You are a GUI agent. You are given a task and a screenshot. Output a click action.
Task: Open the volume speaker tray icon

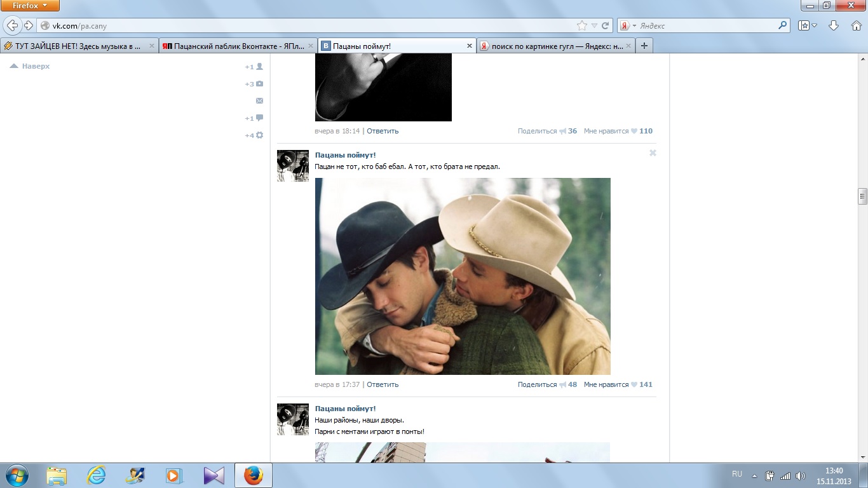click(800, 475)
